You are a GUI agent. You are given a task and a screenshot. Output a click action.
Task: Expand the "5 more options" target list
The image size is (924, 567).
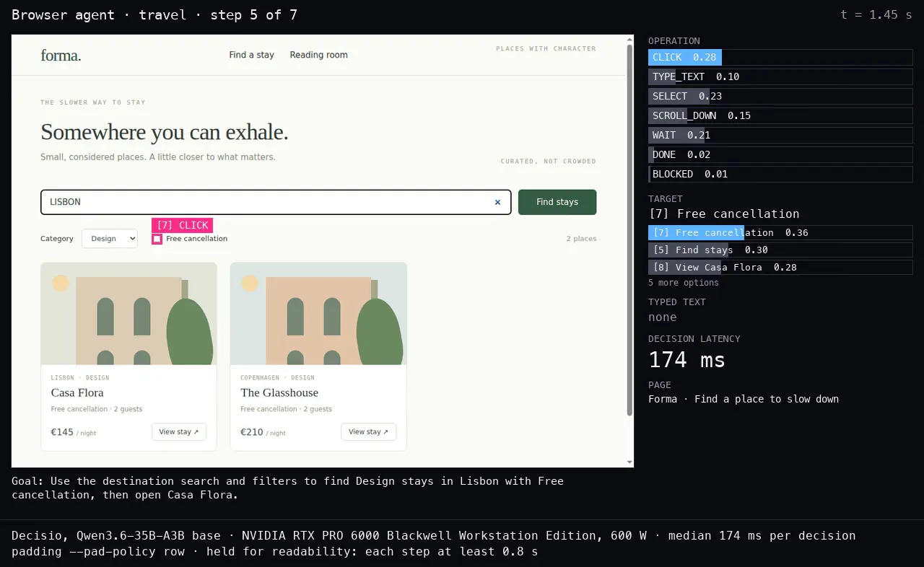coord(684,283)
